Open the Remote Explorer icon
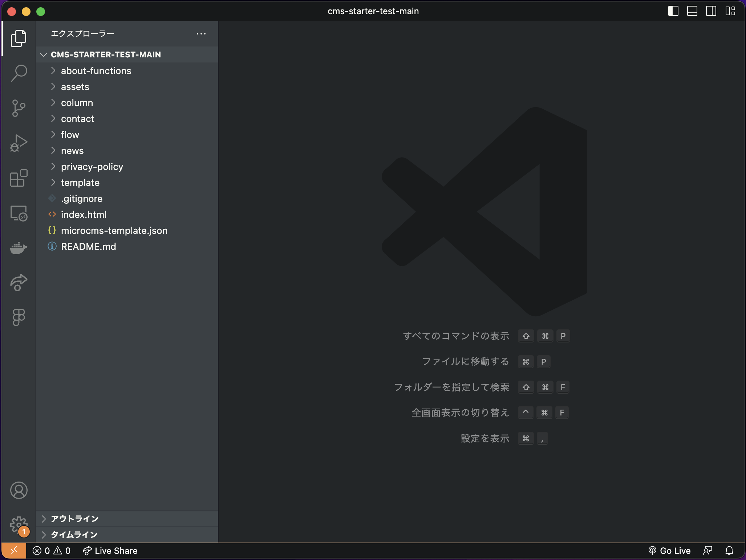The image size is (746, 560). (19, 213)
